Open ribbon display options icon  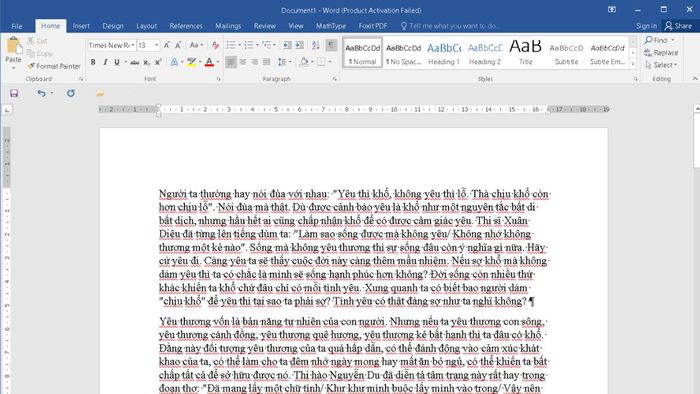pyautogui.click(x=612, y=9)
